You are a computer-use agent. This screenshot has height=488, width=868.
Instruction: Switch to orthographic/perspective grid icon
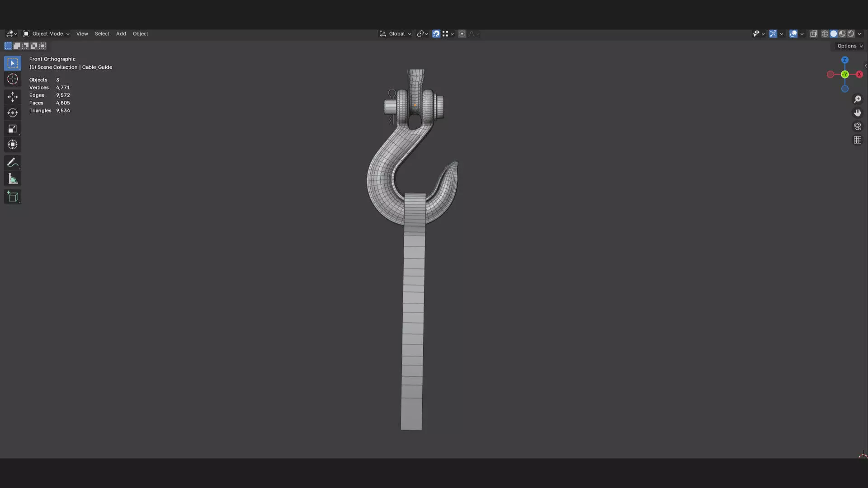click(857, 140)
